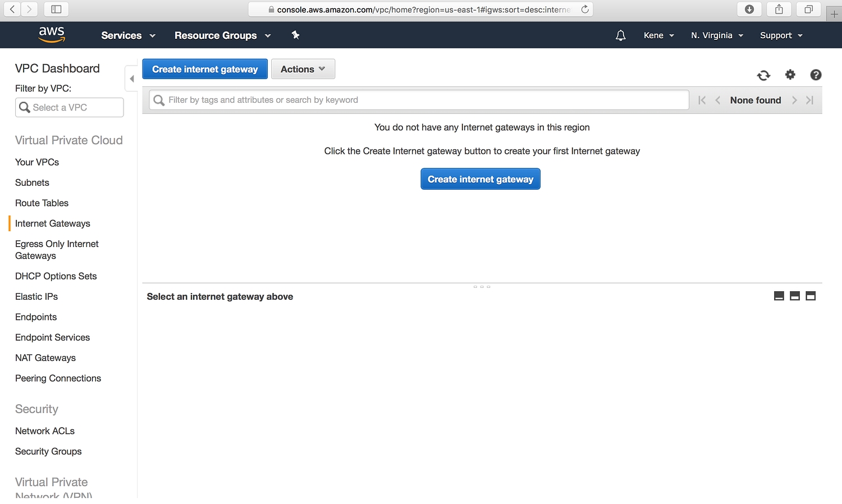Viewport: 842px width, 504px height.
Task: Open the N. Virginia region dropdown
Action: click(x=717, y=35)
